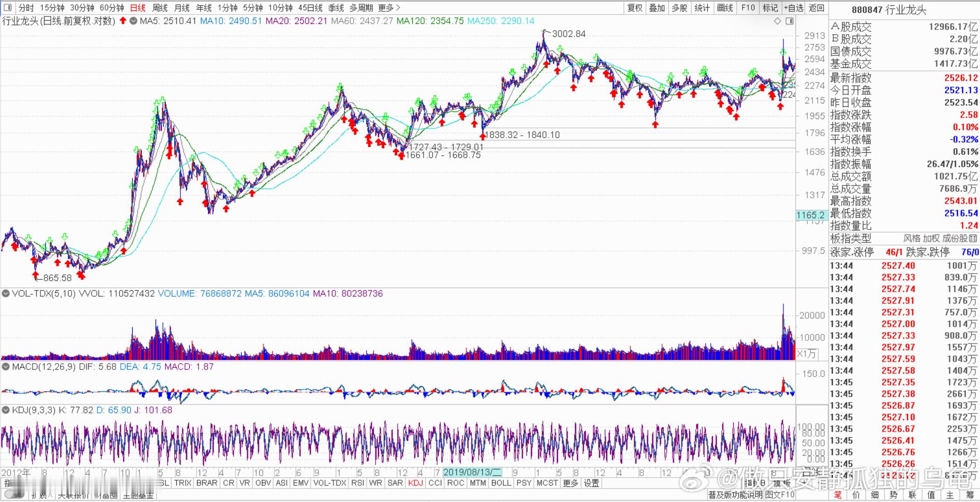Click the 叠加 overlay button
The width and height of the screenshot is (980, 502).
tap(657, 8)
